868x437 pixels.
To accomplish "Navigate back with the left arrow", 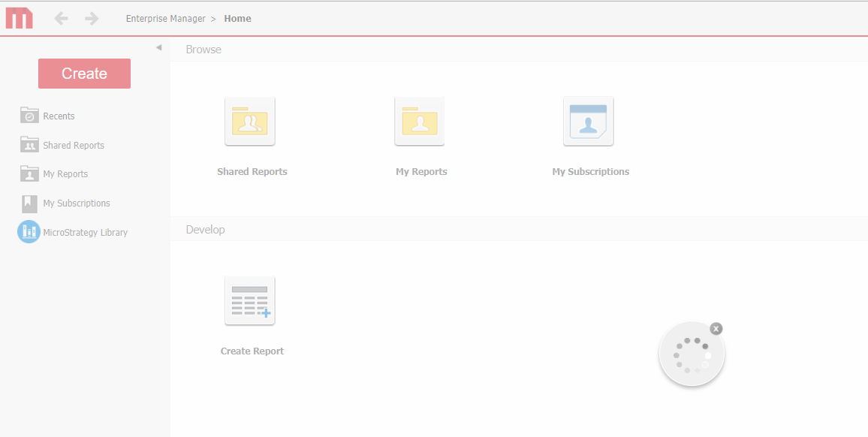I will coord(61,18).
